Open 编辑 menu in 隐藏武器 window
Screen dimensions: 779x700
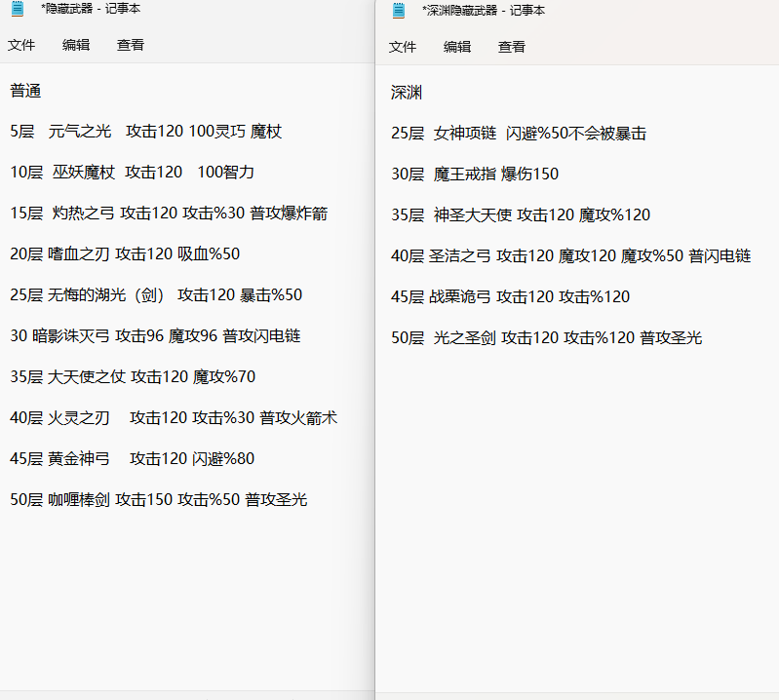click(76, 45)
